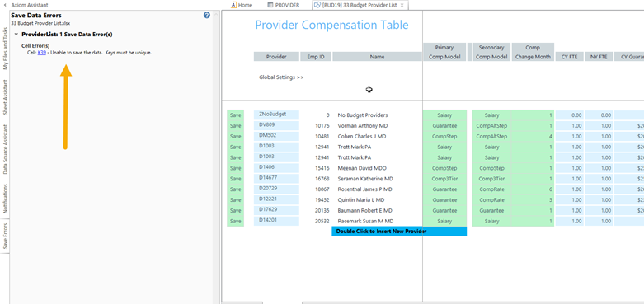The width and height of the screenshot is (644, 304).
Task: Select provider code D20729 cell
Action: (x=276, y=189)
